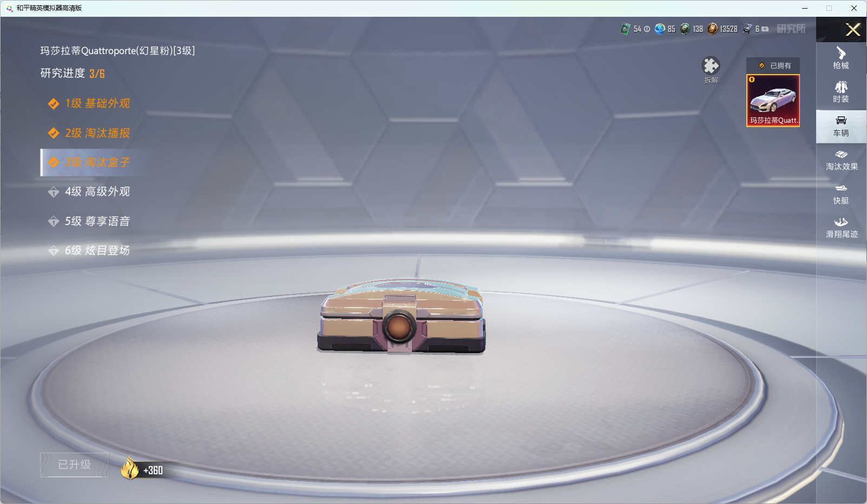View level 4 高级外观
The height and width of the screenshot is (504, 867).
coord(97,191)
